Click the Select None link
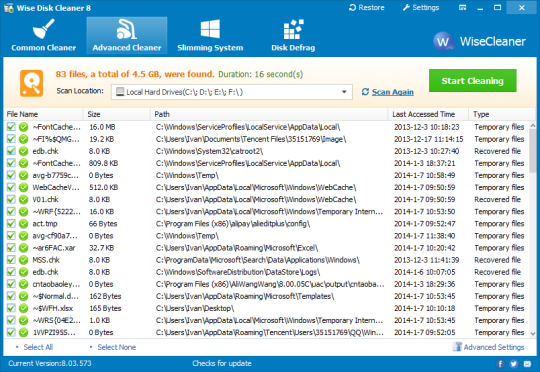This screenshot has height=372, width=540. (x=116, y=347)
